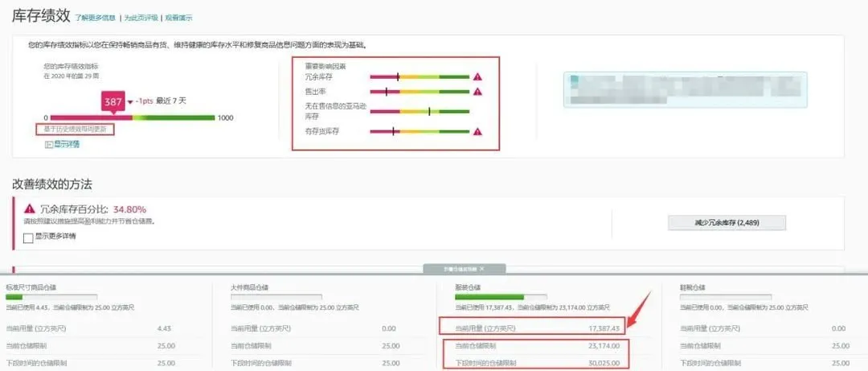Click the 大件商品仓储 section title
The width and height of the screenshot is (868, 371).
252,288
